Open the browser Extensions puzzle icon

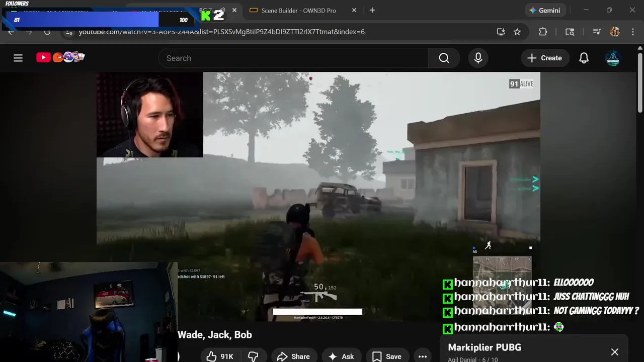[543, 32]
